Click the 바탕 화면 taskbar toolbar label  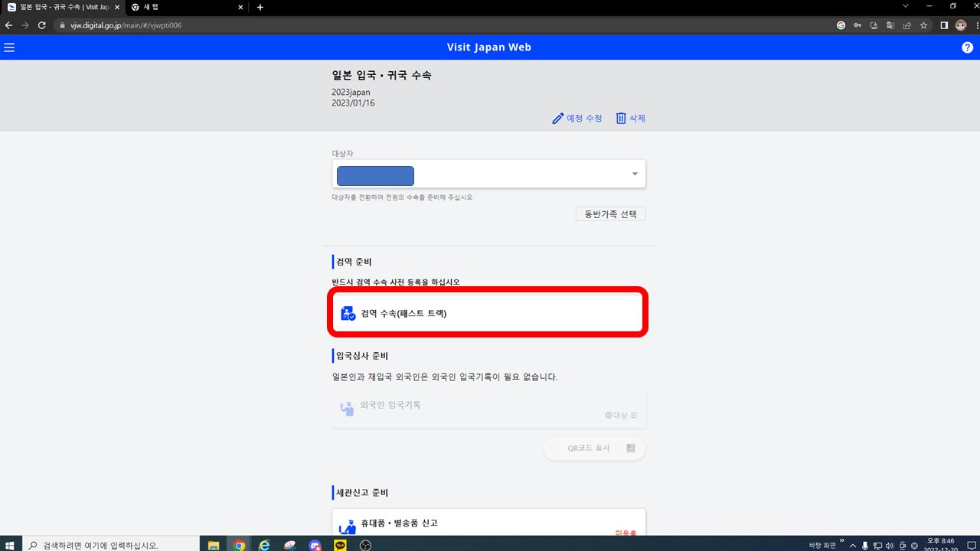(822, 546)
